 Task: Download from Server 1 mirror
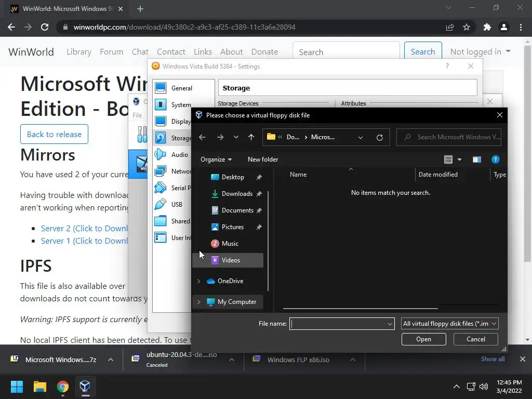coord(84,241)
